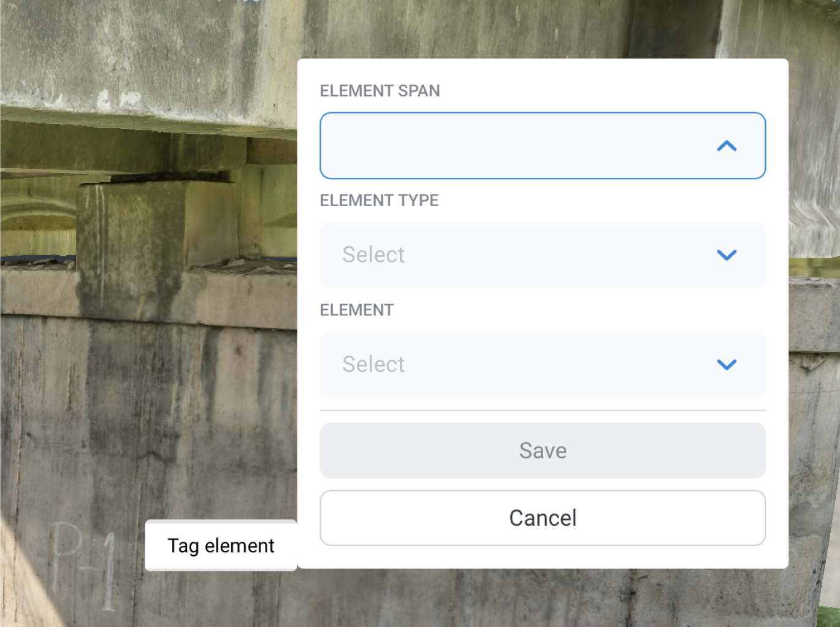
Task: Click the ELEMENT SPAN label
Action: click(x=380, y=91)
